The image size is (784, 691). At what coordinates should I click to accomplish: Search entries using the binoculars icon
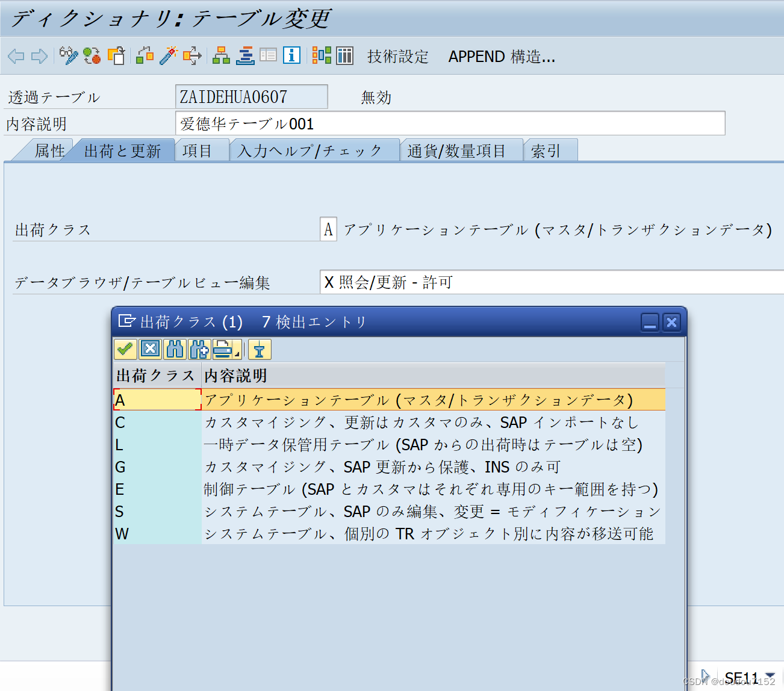(x=174, y=349)
